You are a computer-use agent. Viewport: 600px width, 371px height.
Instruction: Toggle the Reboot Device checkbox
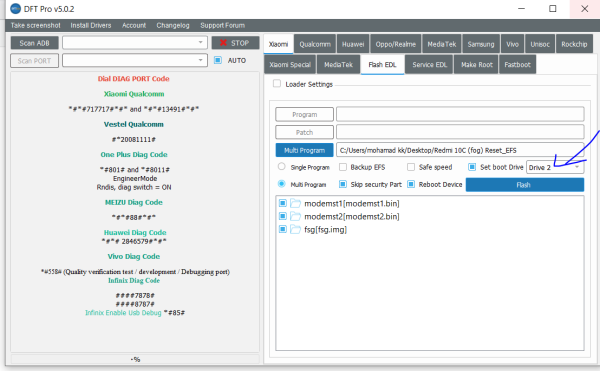pyautogui.click(x=411, y=184)
